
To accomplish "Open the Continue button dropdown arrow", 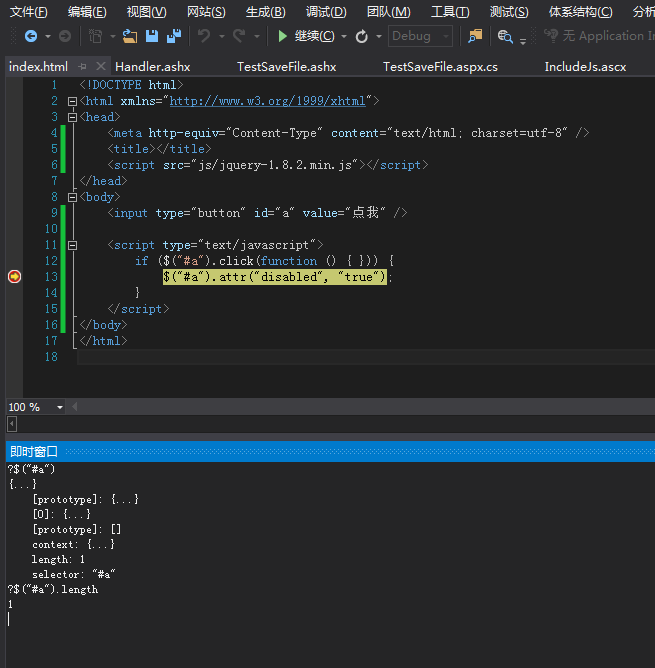I will pyautogui.click(x=344, y=37).
